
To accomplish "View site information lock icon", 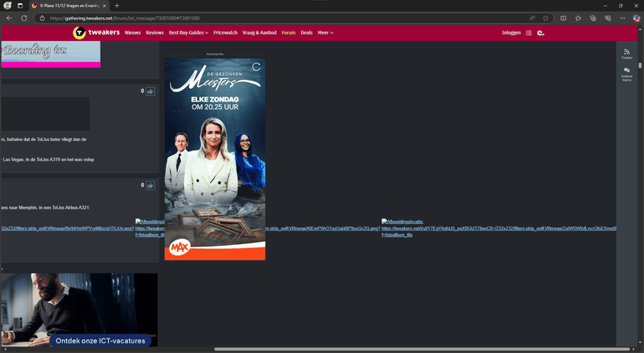I will coord(42,18).
